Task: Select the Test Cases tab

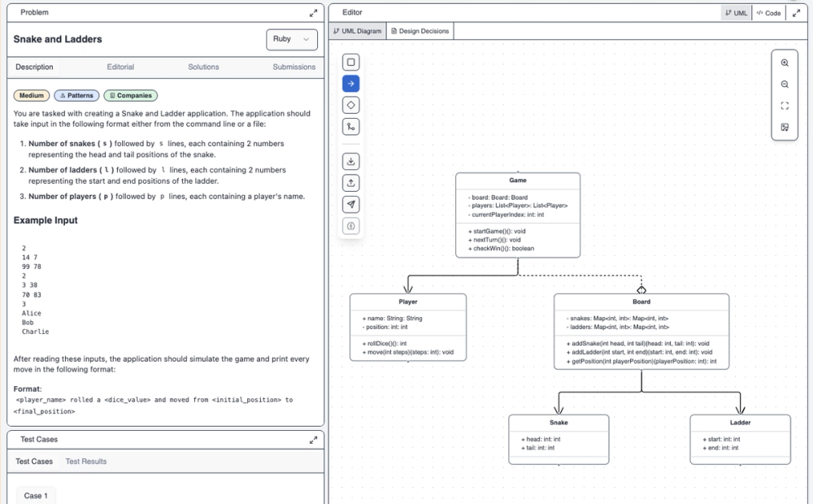Action: (x=34, y=462)
